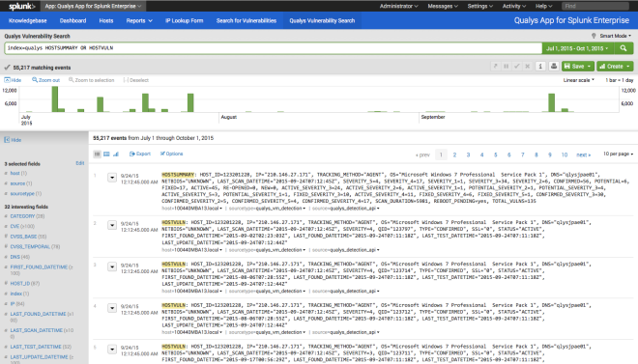
Task: Hide the timeline chart
Action: coord(13,80)
